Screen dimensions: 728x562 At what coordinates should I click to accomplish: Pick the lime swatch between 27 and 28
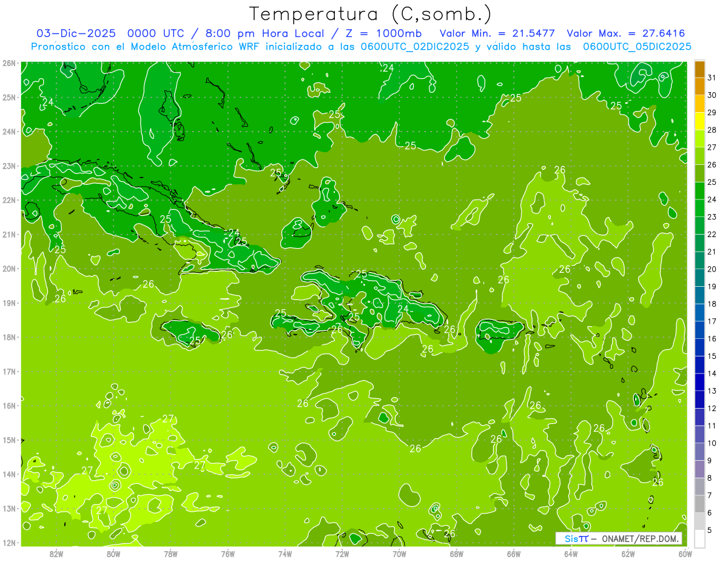[x=699, y=139]
